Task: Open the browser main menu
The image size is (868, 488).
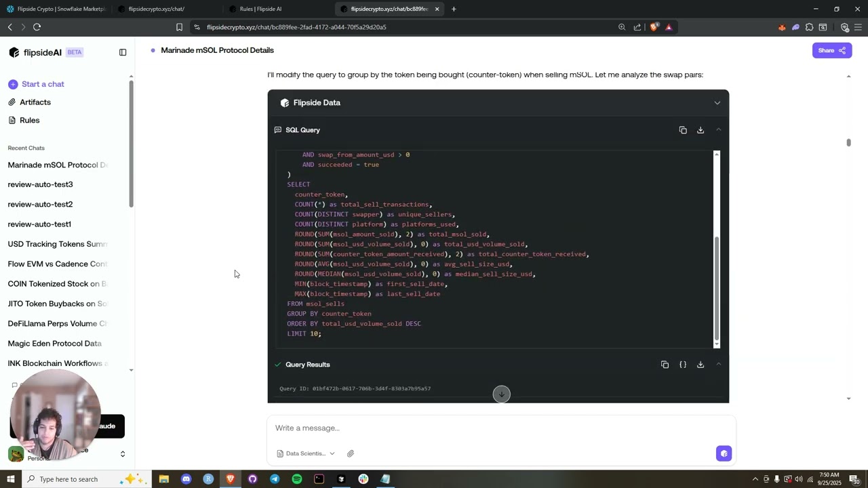Action: tap(858, 27)
